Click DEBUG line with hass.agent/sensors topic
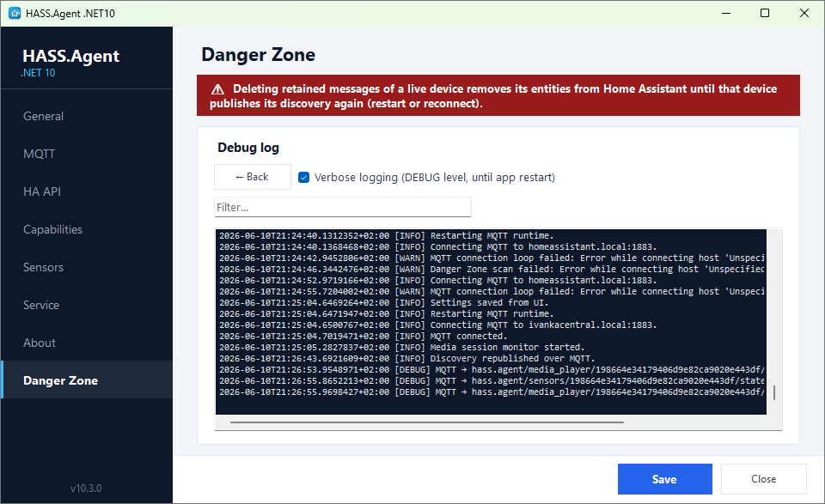 [492, 380]
